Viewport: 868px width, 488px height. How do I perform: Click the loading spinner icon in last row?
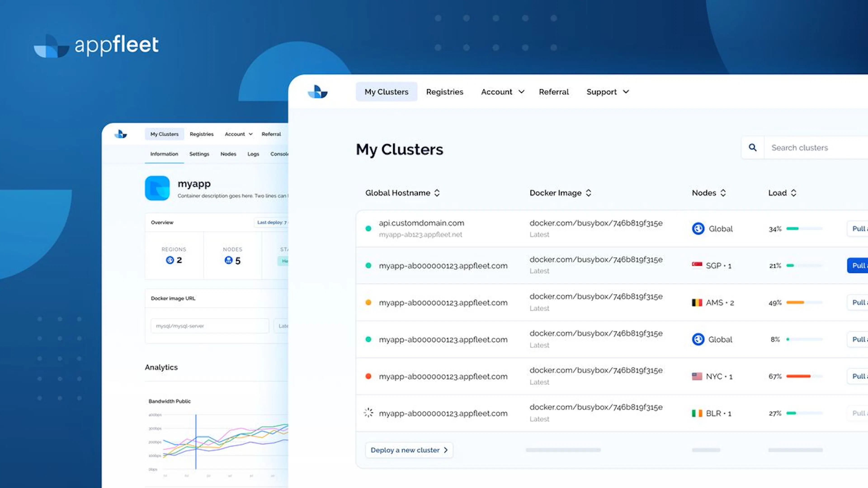(x=368, y=413)
